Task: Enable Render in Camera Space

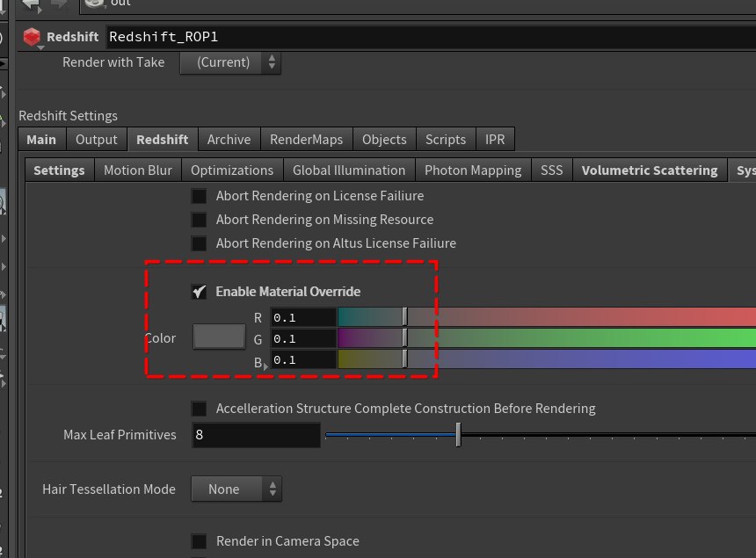Action: point(199,541)
